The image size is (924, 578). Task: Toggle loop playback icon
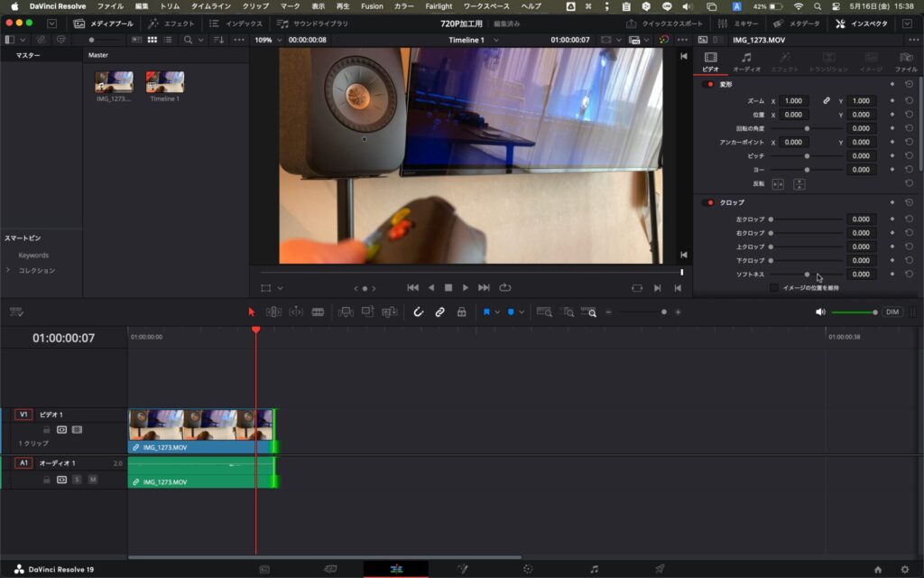[505, 288]
